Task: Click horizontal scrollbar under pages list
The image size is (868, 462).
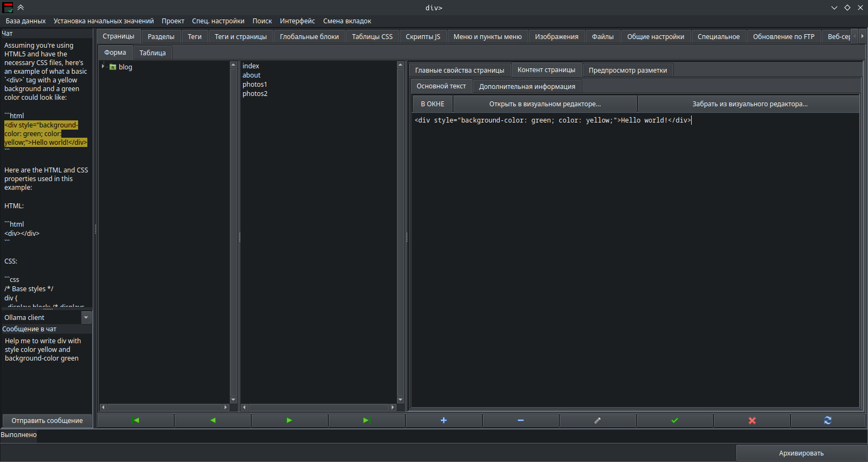Action: click(x=318, y=407)
